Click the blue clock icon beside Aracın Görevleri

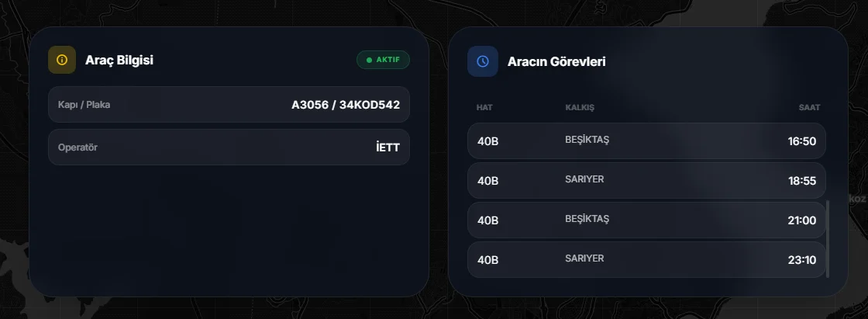[483, 61]
